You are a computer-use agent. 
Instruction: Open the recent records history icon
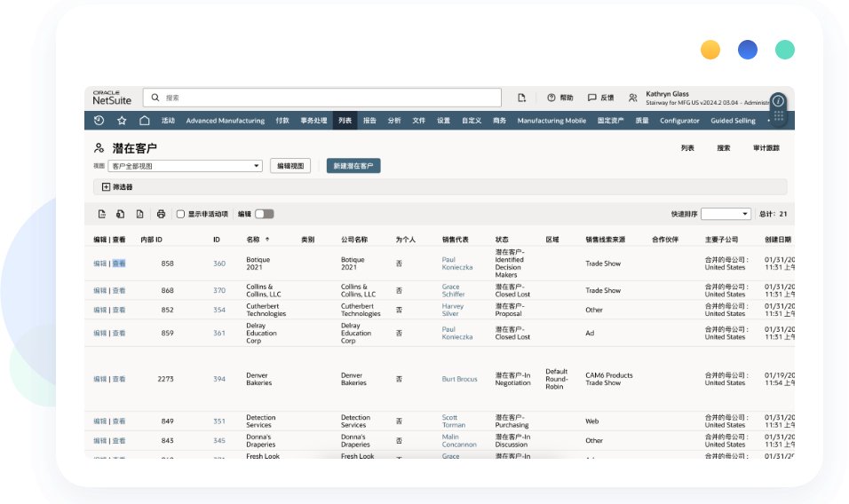click(99, 121)
